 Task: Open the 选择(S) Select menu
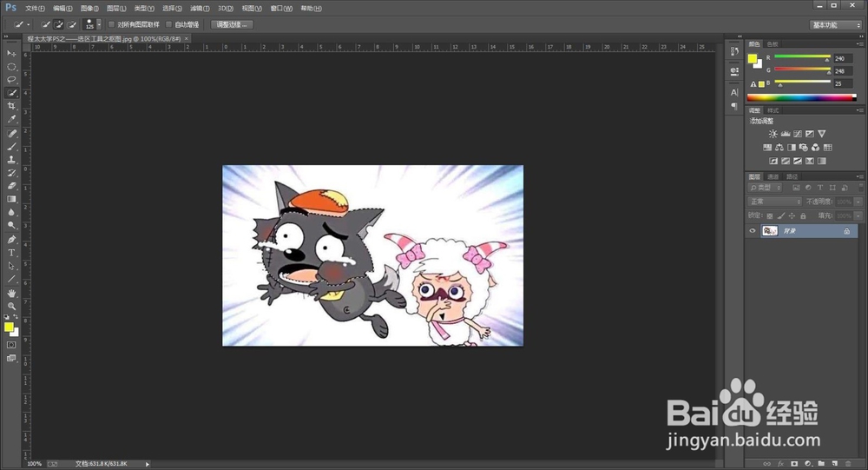(x=172, y=9)
